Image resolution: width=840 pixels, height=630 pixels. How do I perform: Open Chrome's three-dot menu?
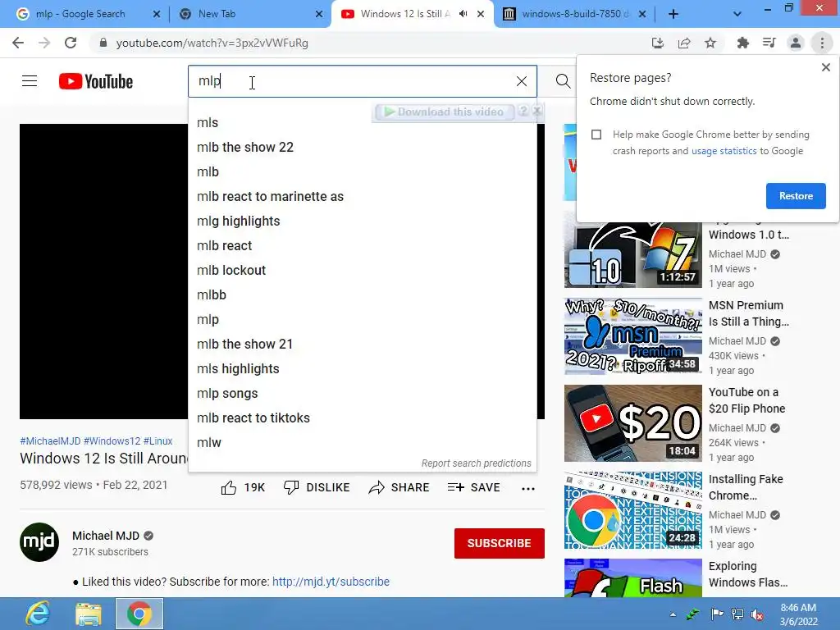[822, 43]
